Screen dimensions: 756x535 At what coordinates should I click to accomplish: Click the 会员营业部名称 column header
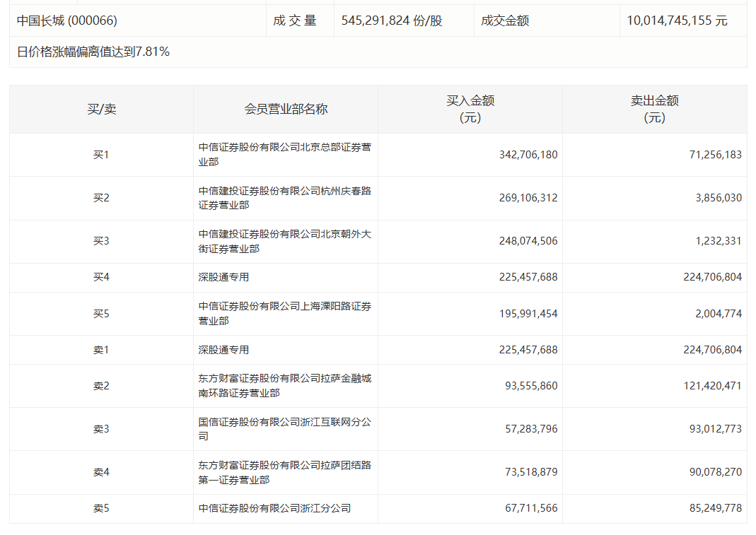[286, 110]
